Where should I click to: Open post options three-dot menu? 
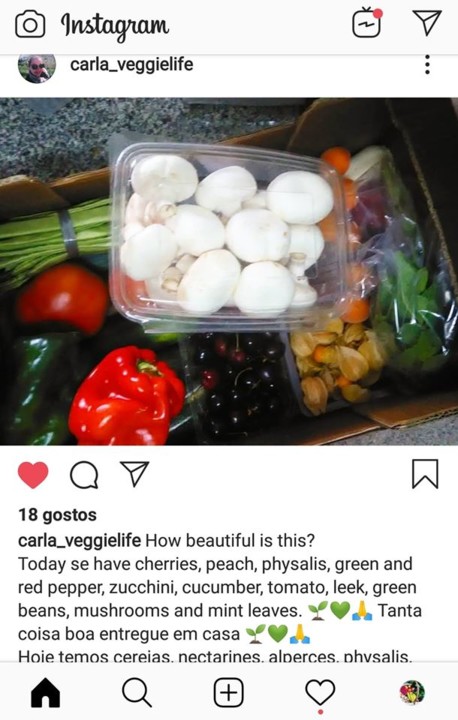[427, 65]
